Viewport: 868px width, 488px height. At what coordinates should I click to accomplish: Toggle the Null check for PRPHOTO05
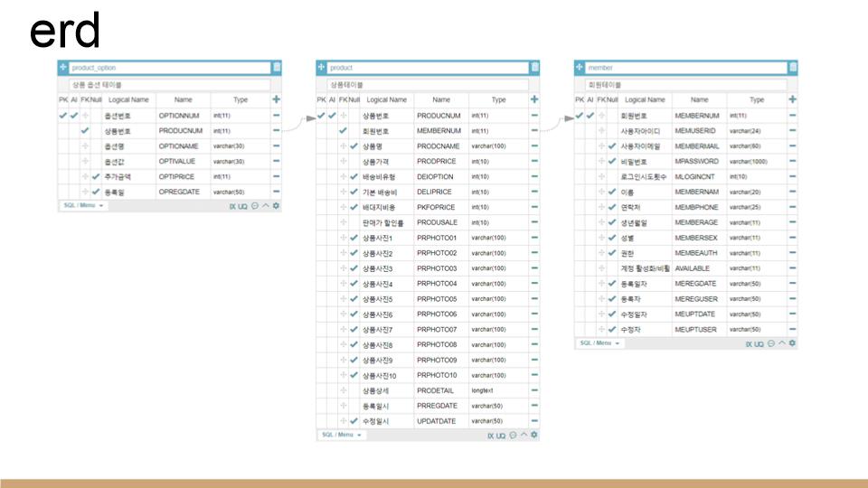[354, 299]
